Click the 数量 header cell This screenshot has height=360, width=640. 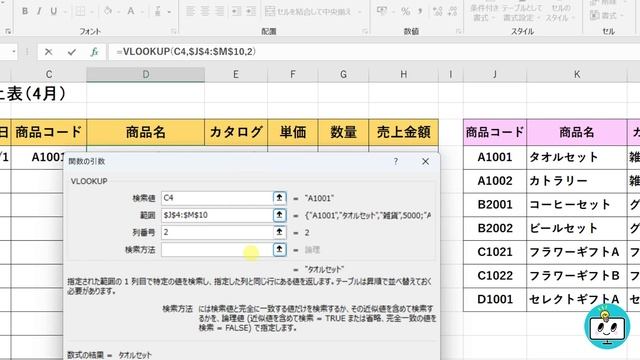[x=343, y=132]
